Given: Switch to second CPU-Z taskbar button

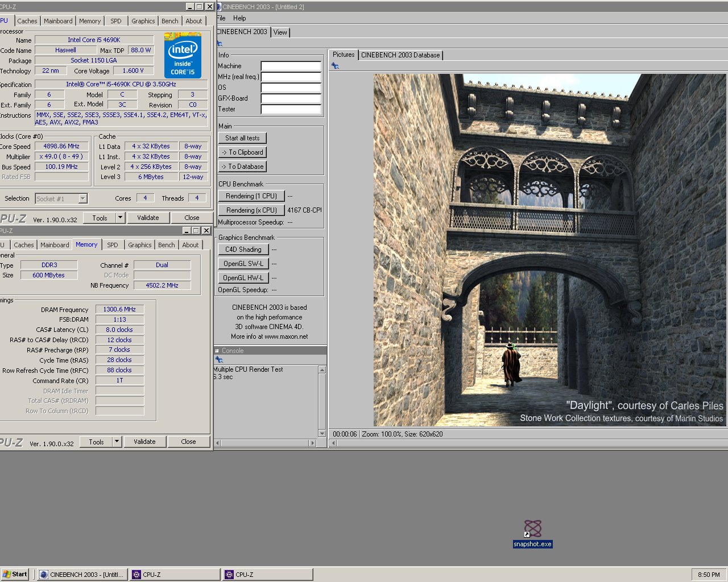Looking at the screenshot, I should tap(267, 575).
